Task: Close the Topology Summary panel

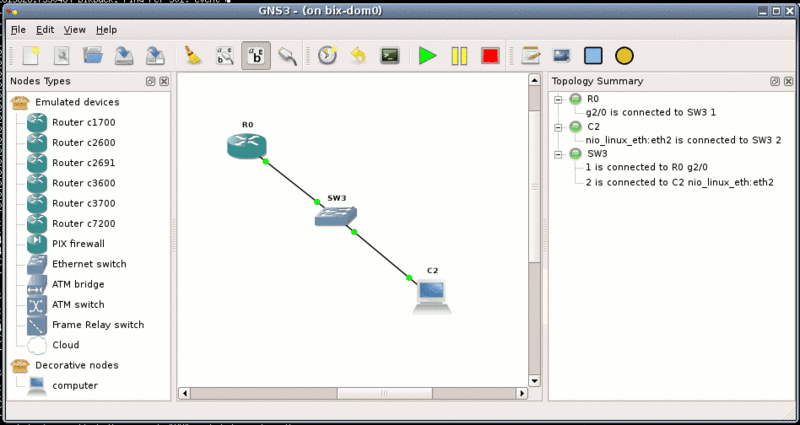Action: point(788,82)
